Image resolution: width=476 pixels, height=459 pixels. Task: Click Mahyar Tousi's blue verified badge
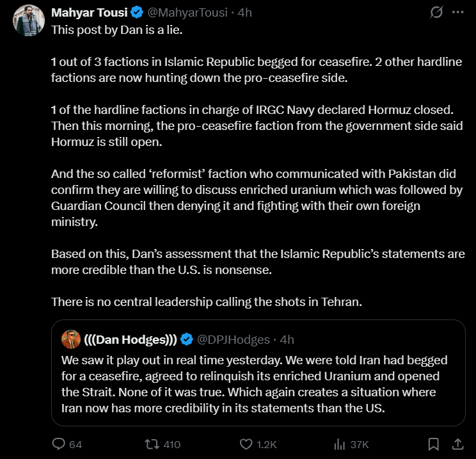pyautogui.click(x=137, y=12)
